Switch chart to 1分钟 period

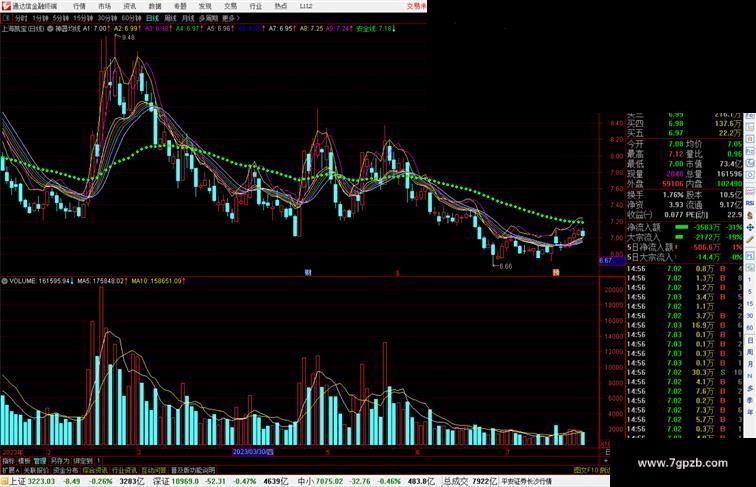pos(40,18)
